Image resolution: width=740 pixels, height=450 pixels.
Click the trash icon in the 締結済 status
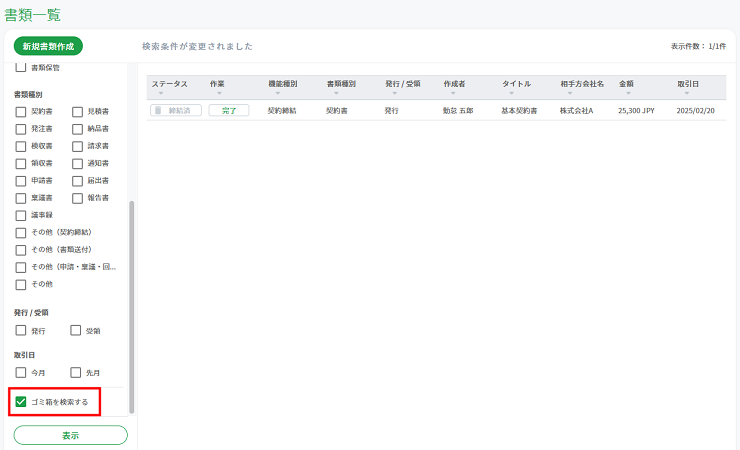158,111
